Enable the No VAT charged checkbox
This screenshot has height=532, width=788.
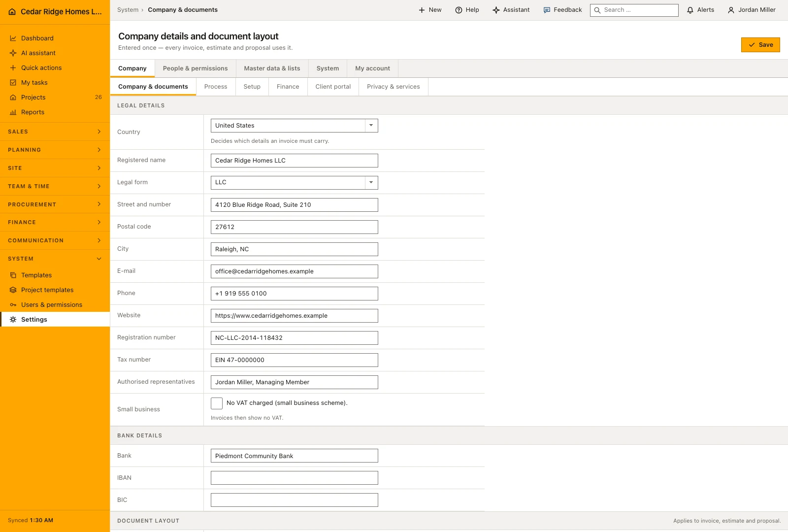[217, 403]
